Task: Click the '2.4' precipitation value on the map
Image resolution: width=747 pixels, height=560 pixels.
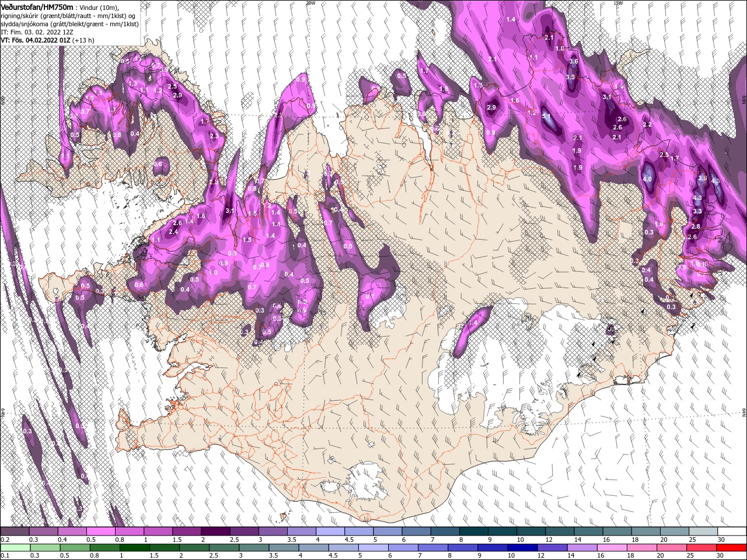Action: coord(173,232)
